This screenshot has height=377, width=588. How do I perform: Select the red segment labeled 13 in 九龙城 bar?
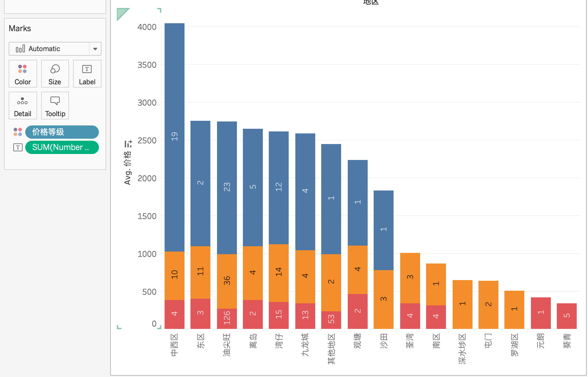tap(305, 316)
